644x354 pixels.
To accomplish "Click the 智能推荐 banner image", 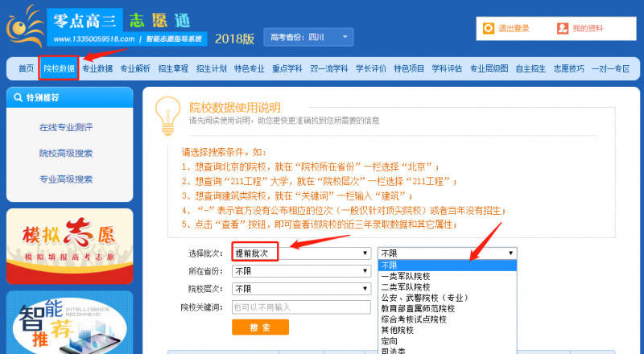I will (x=70, y=323).
